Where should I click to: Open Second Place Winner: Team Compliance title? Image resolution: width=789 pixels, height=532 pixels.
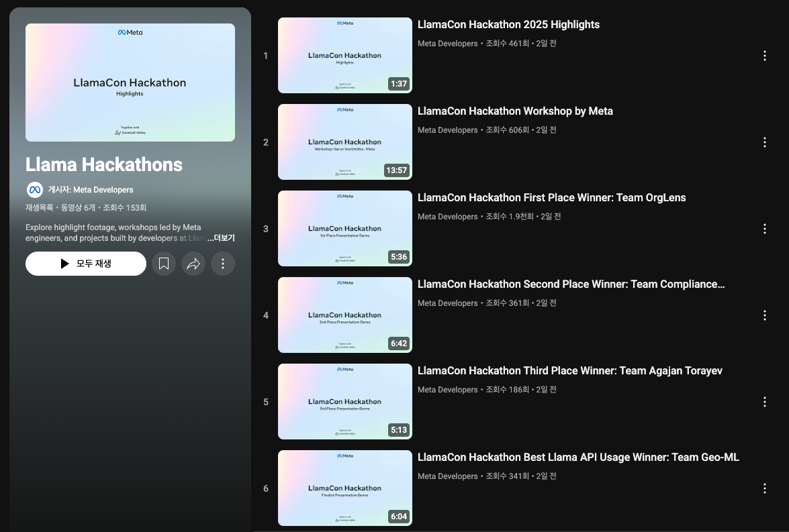tap(571, 284)
